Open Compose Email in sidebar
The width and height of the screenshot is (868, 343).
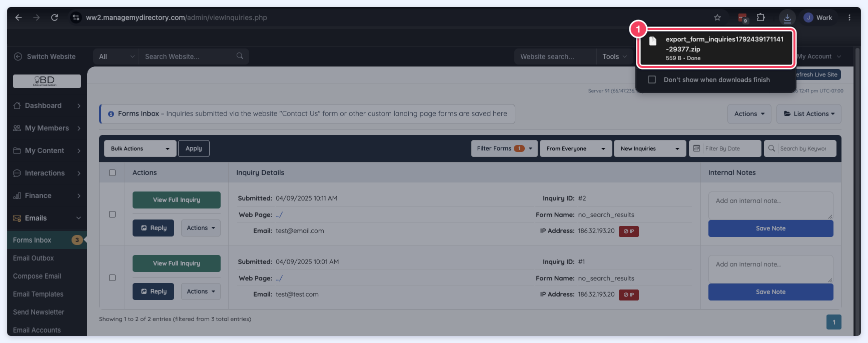point(37,276)
